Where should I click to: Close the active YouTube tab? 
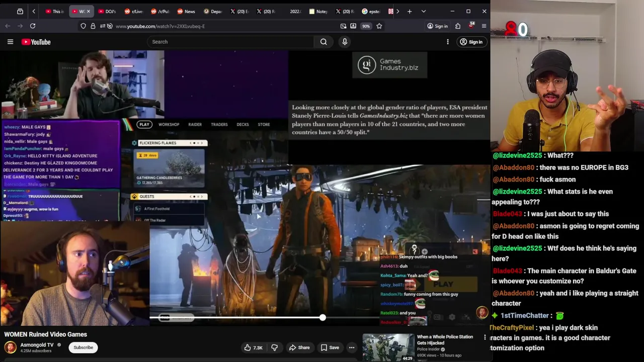pyautogui.click(x=89, y=11)
